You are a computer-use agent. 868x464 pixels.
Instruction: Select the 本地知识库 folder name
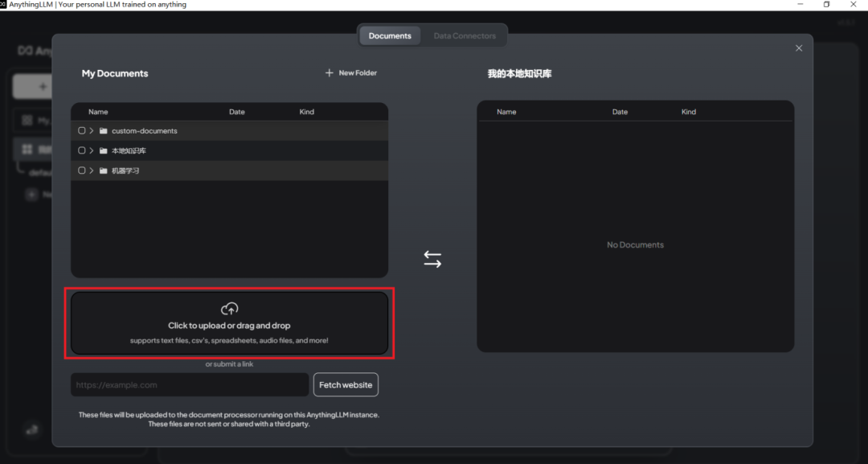click(129, 150)
